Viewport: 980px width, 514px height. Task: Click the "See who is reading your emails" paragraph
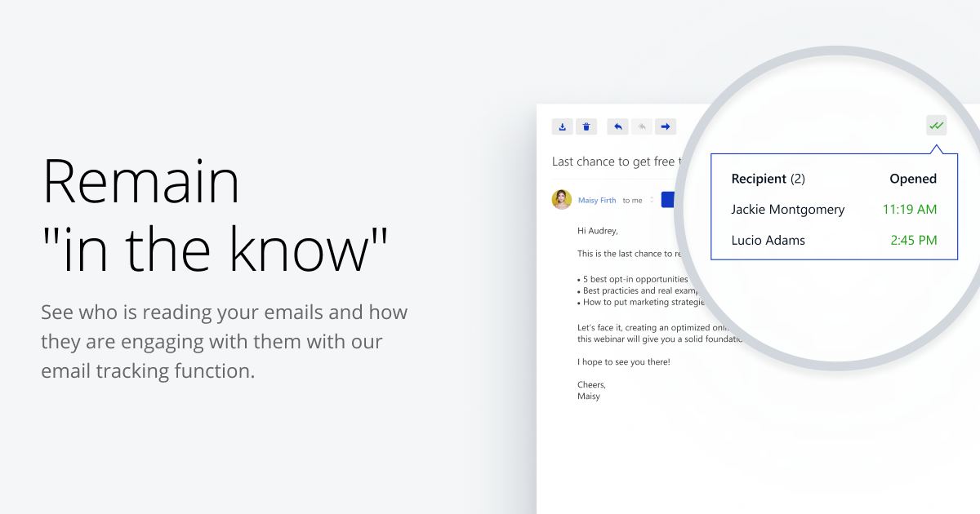[x=225, y=341]
